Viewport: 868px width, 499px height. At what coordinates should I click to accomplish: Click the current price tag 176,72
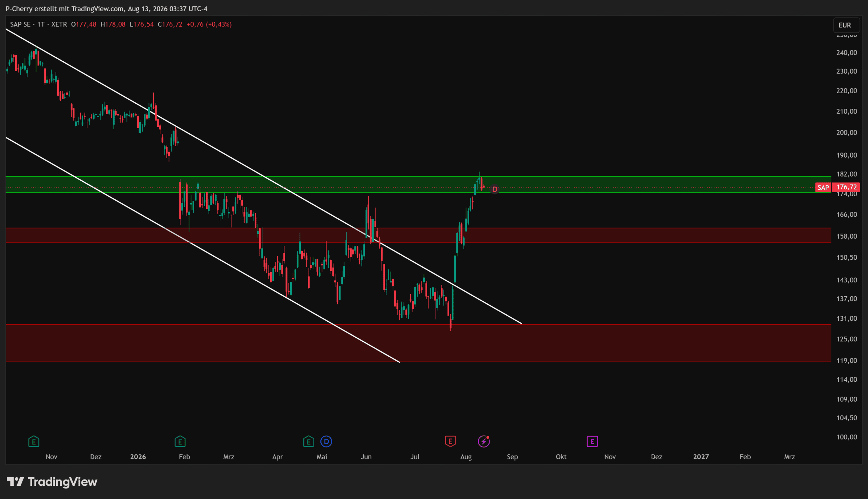tap(846, 187)
